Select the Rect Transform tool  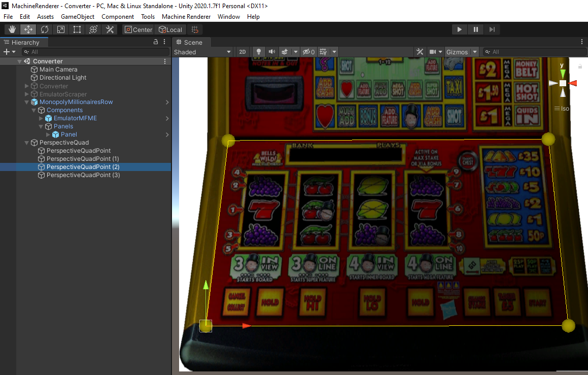click(x=77, y=29)
